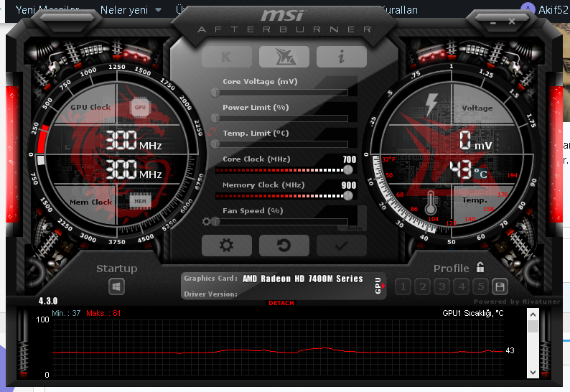Click the version number 4.3.0
The width and height of the screenshot is (570, 392).
(x=48, y=301)
